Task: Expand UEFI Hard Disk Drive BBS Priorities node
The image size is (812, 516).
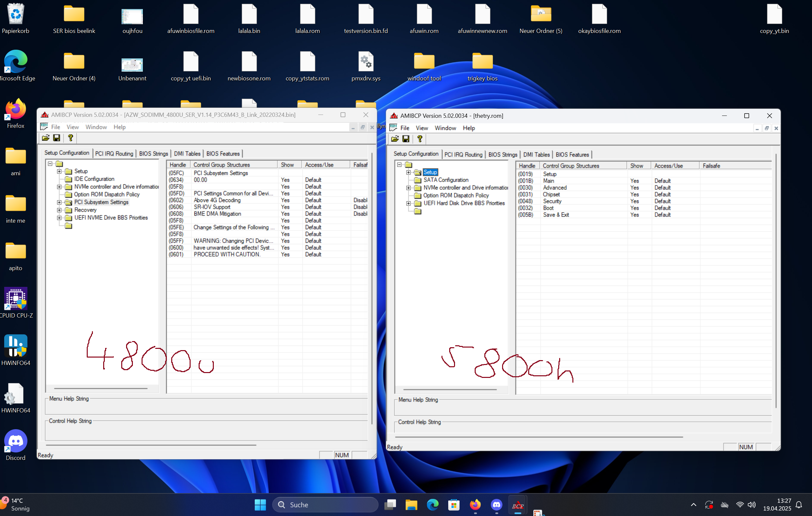Action: (408, 203)
